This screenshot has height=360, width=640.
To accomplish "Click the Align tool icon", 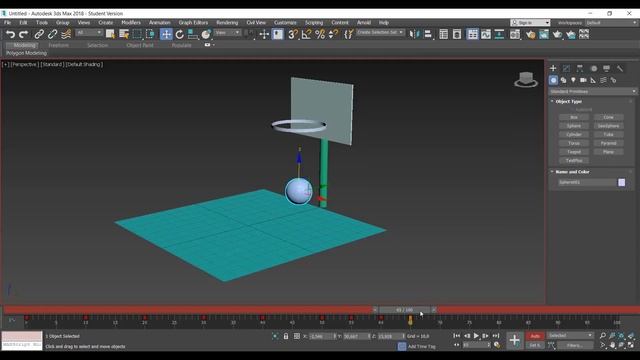I will (x=428, y=34).
